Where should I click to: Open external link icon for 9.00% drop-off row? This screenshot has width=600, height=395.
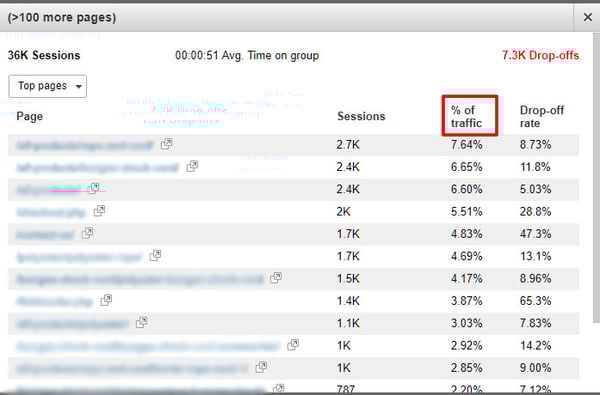click(x=261, y=367)
